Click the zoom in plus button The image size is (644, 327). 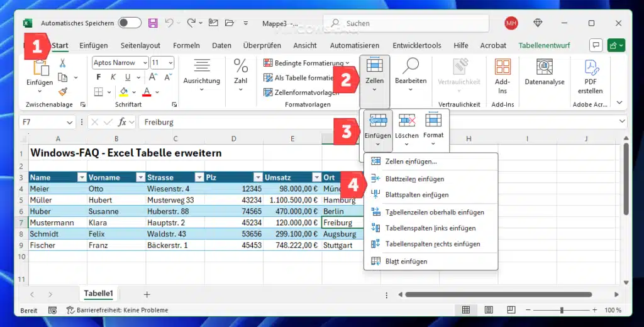click(594, 310)
